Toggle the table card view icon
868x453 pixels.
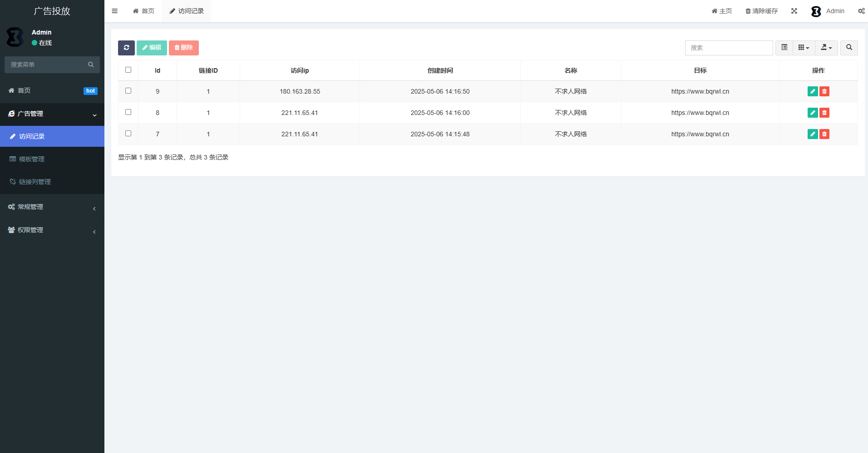point(784,48)
